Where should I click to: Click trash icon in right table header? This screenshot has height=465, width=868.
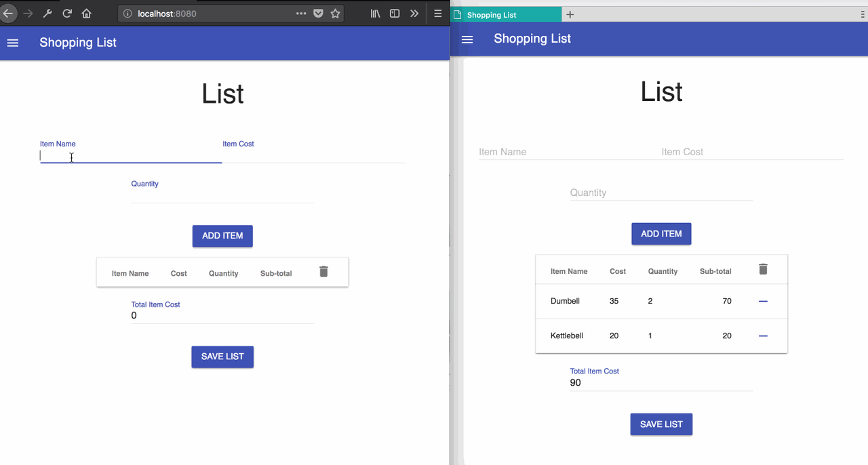click(763, 269)
